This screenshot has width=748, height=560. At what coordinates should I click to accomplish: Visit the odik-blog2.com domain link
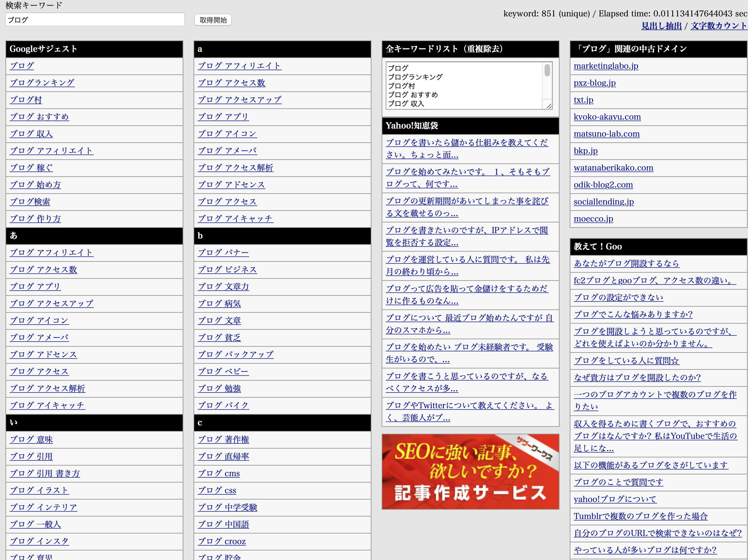(x=603, y=185)
